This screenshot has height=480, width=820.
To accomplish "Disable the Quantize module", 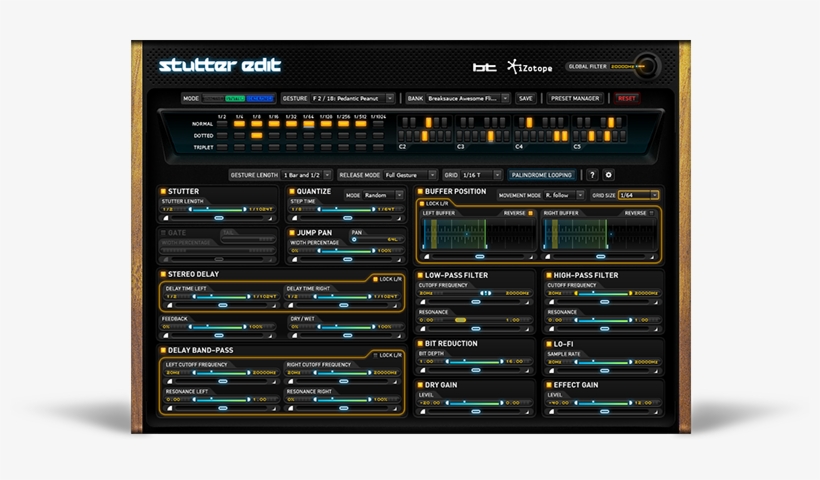I will point(292,191).
